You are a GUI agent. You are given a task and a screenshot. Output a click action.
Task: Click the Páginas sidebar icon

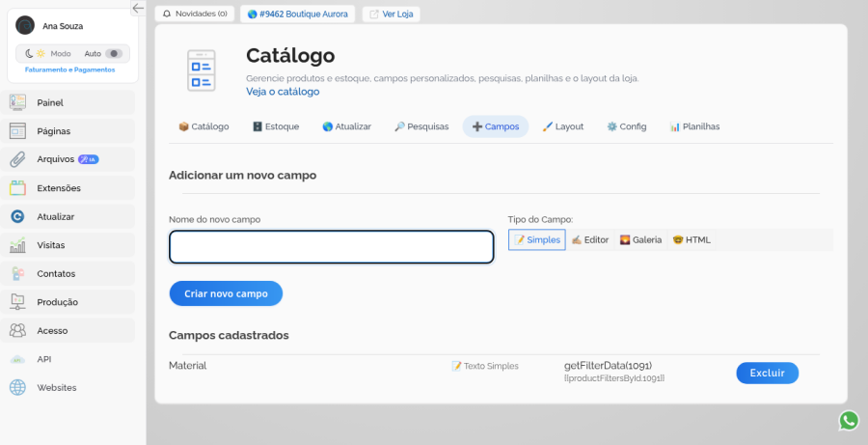click(17, 130)
